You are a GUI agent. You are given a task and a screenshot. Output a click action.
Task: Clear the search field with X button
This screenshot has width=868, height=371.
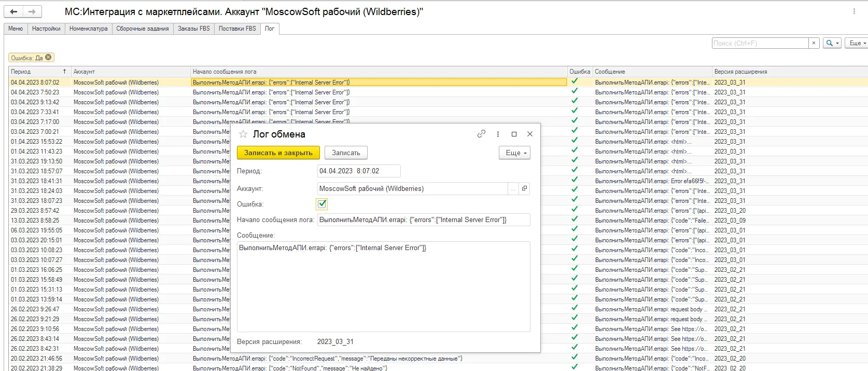[x=814, y=43]
